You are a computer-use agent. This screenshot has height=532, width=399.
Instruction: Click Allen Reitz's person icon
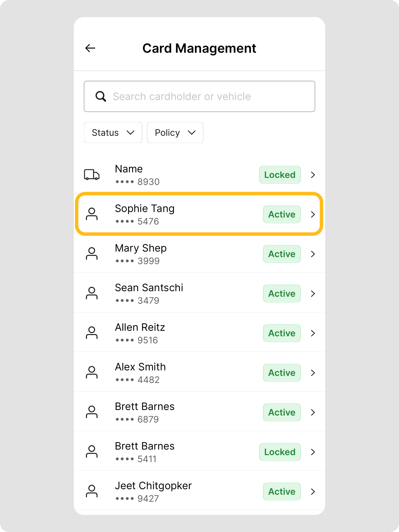(x=92, y=333)
